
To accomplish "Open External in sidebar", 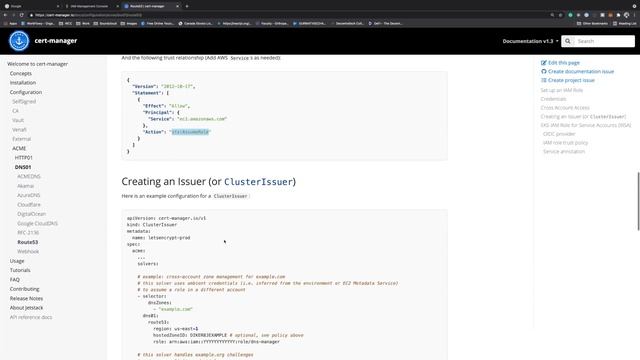I will click(22, 139).
